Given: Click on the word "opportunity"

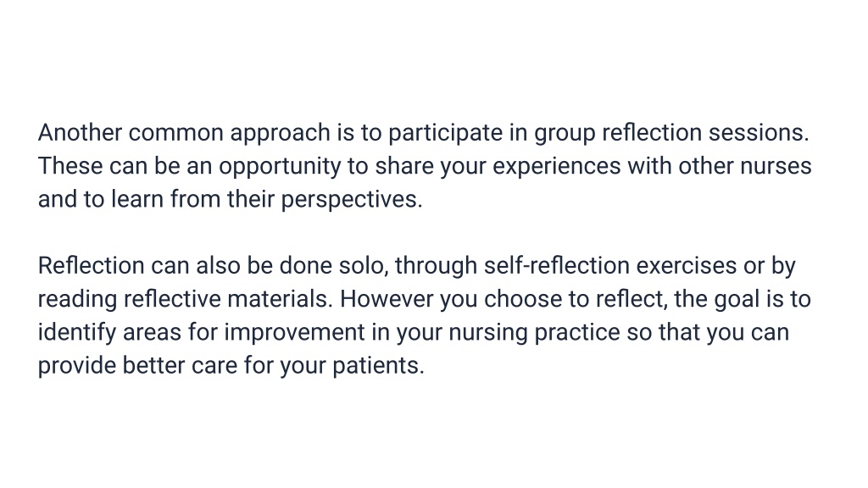Looking at the screenshot, I should (280, 167).
